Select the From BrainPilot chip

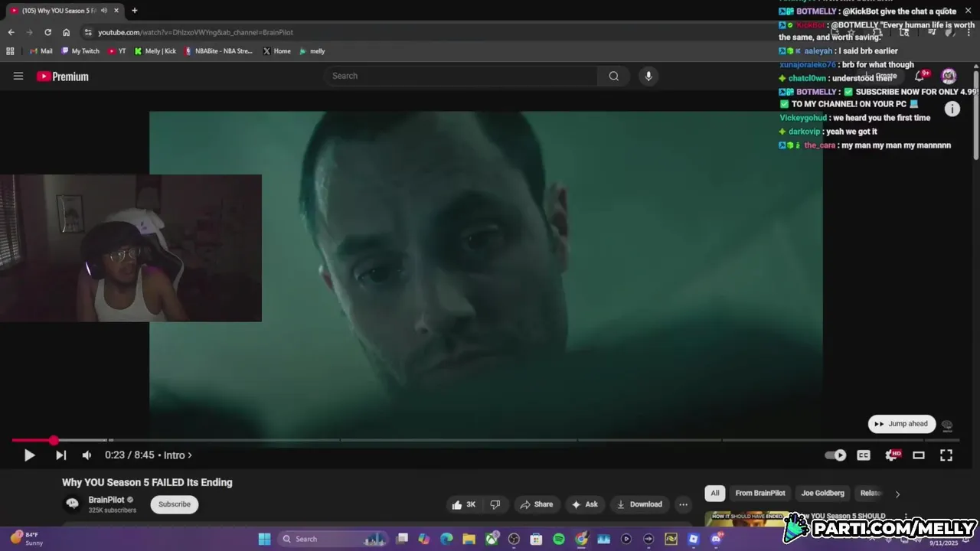coord(760,494)
